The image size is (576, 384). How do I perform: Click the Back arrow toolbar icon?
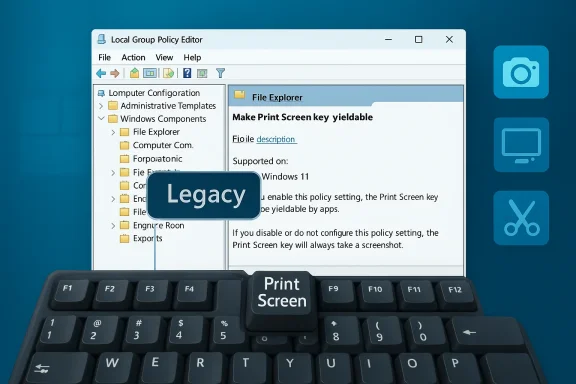point(101,73)
